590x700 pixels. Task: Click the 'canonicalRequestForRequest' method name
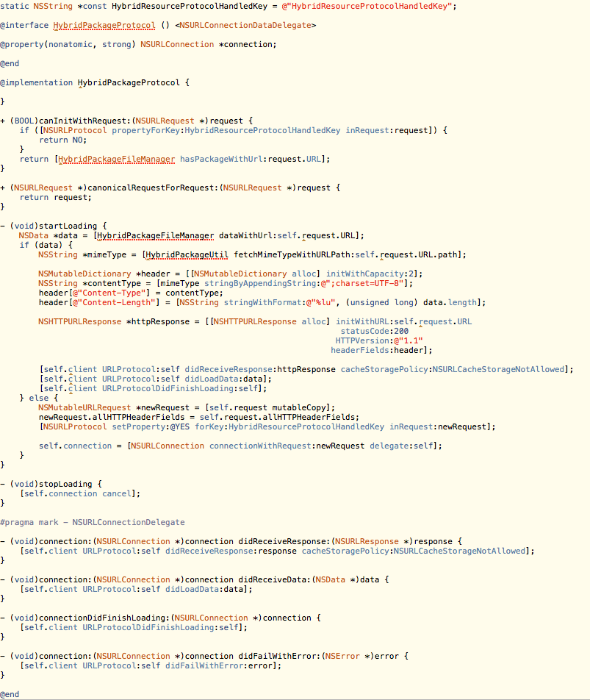coord(151,188)
